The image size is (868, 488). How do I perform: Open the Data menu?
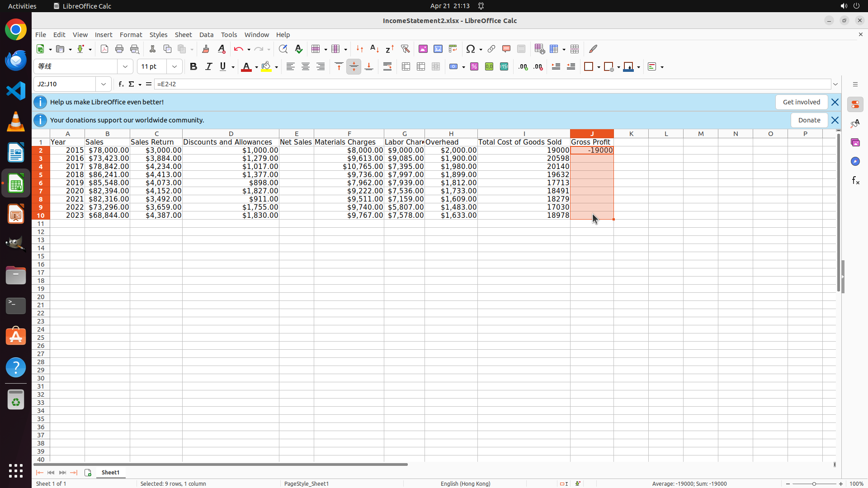(206, 35)
